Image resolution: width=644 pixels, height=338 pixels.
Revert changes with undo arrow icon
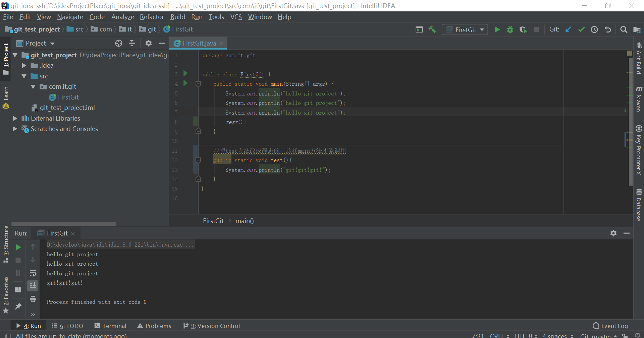[607, 29]
